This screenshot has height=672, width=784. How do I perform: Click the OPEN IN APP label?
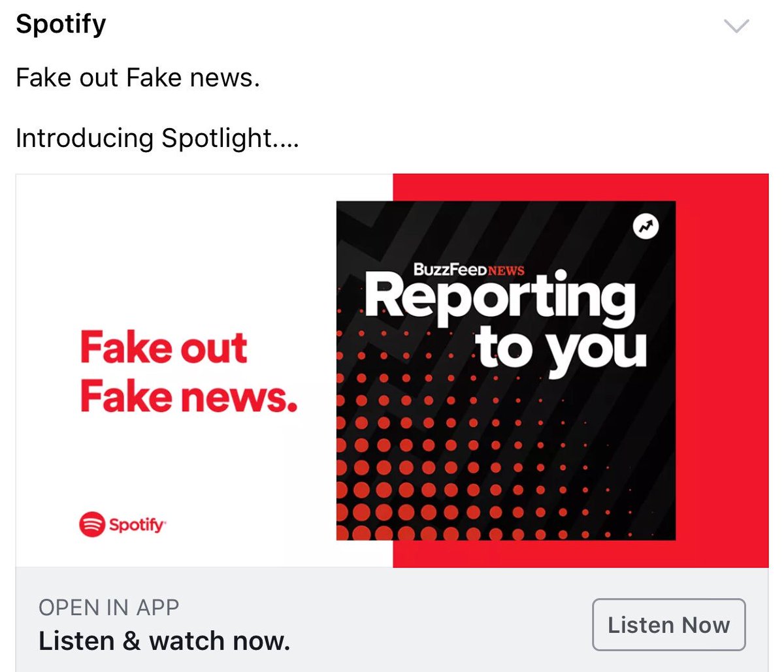[108, 607]
